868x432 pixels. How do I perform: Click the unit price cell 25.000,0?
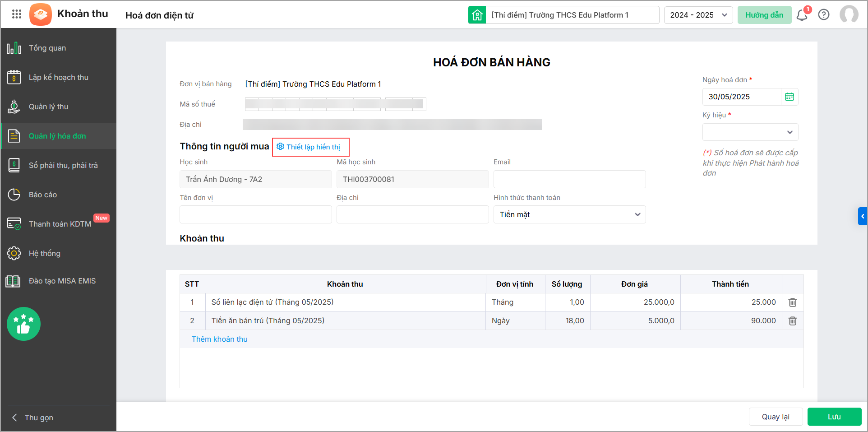(635, 302)
